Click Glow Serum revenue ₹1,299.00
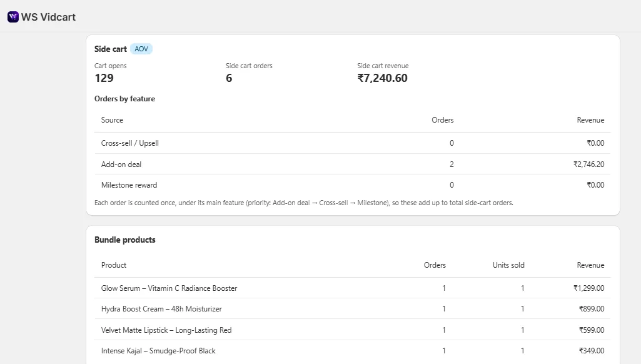 coord(588,288)
